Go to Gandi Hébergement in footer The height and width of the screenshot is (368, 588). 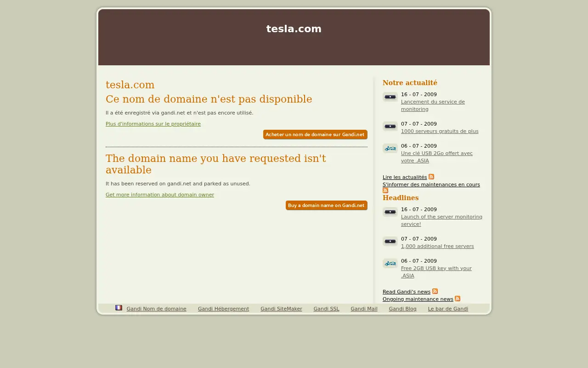click(x=223, y=309)
